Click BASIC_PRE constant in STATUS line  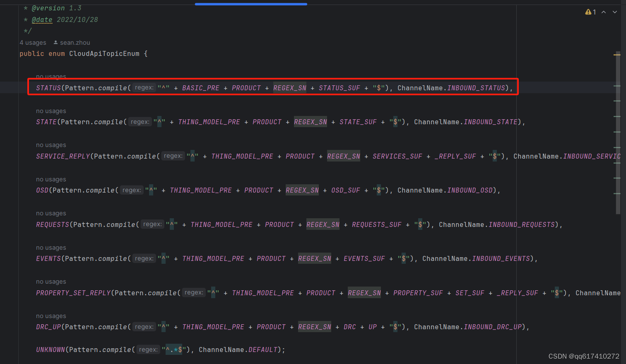pyautogui.click(x=201, y=88)
